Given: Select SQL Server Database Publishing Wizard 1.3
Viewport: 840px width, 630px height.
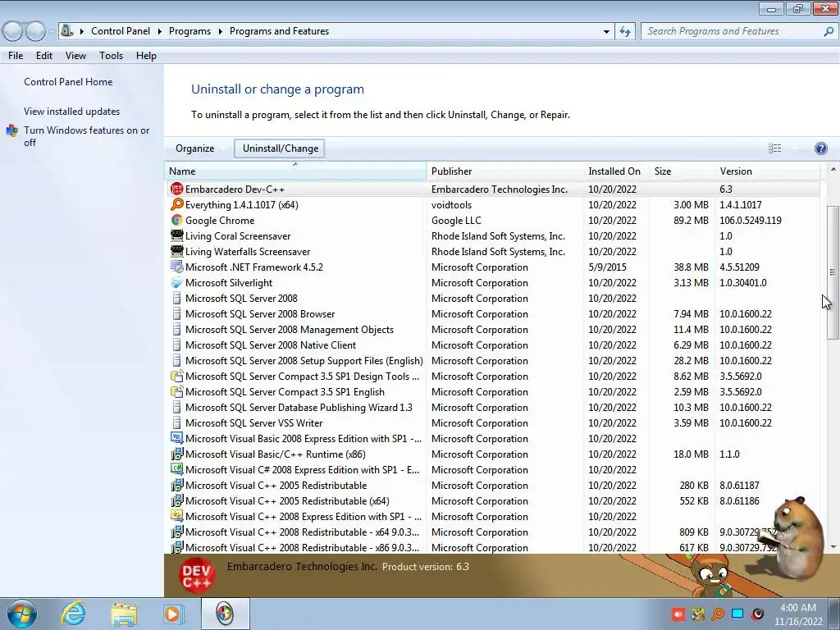Looking at the screenshot, I should 492,407.
